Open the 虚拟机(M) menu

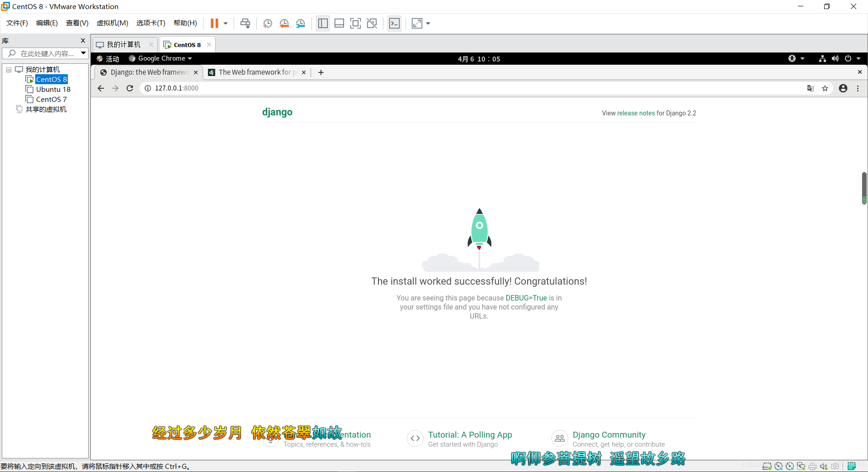(112, 23)
